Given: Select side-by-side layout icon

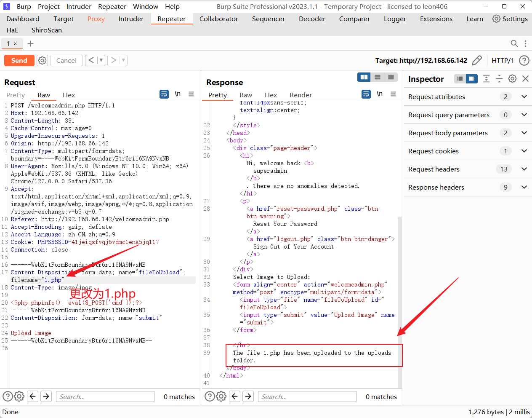Looking at the screenshot, I should (x=364, y=77).
